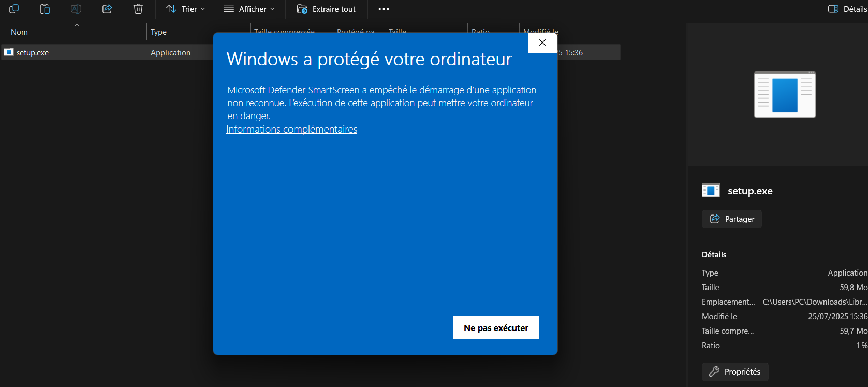Screen dimensions: 868x387
Task: Click the Copy icon in toolbar
Action: (14, 9)
